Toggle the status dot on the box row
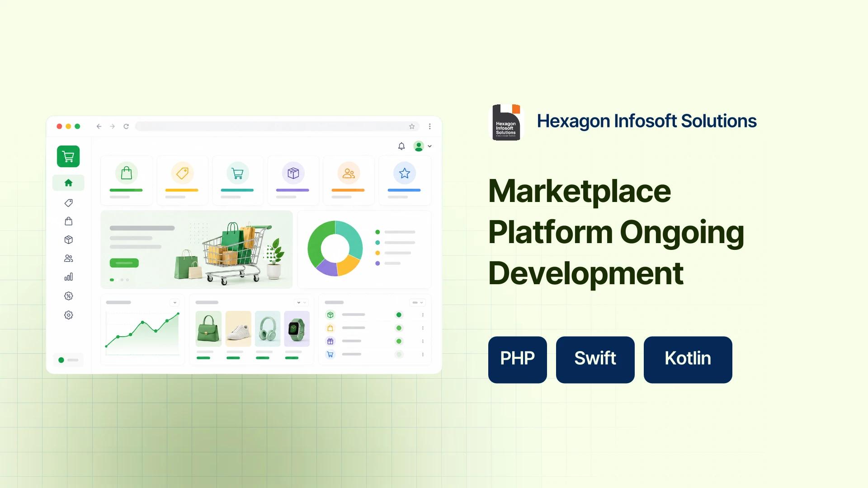868x488 pixels. click(x=399, y=315)
